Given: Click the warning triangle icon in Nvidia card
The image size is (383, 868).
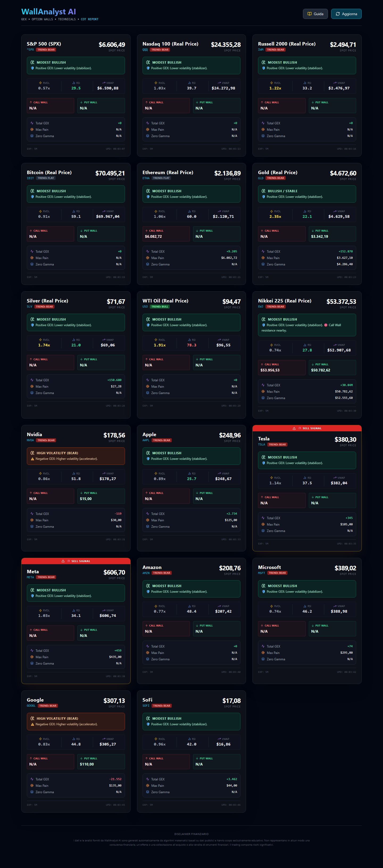Looking at the screenshot, I should [x=32, y=459].
